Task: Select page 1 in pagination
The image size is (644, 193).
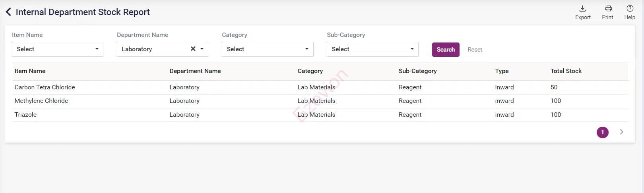Action: 602,132
